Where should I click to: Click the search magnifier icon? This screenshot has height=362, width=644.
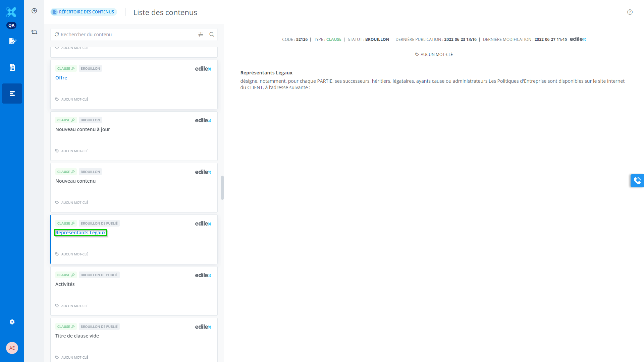(x=212, y=35)
